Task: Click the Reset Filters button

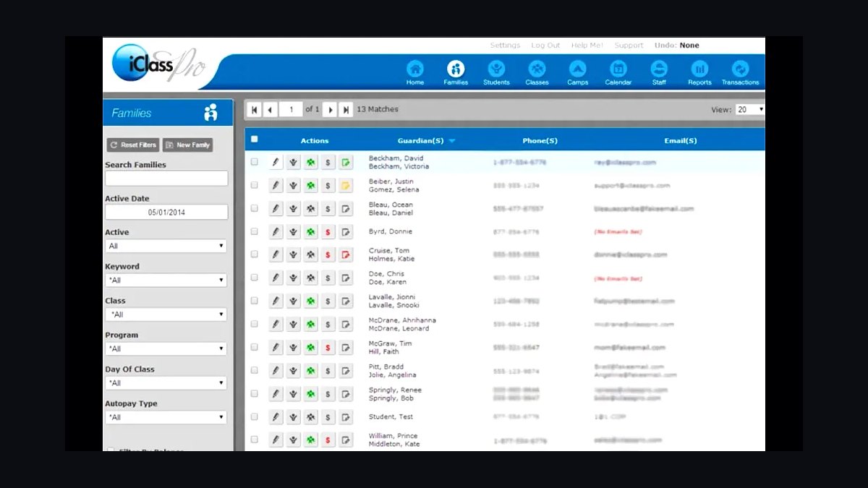Action: pyautogui.click(x=133, y=145)
